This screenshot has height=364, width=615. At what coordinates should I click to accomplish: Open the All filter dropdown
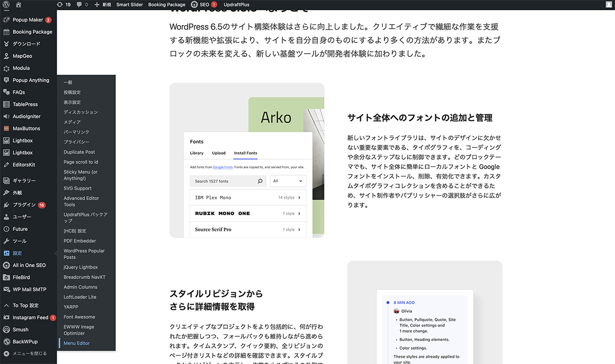pyautogui.click(x=288, y=181)
